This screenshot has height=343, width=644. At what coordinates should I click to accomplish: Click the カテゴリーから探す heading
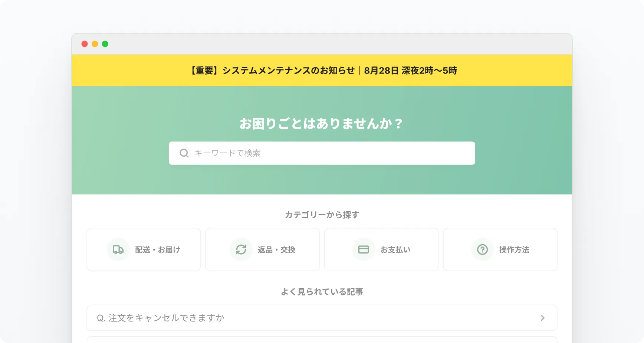322,215
